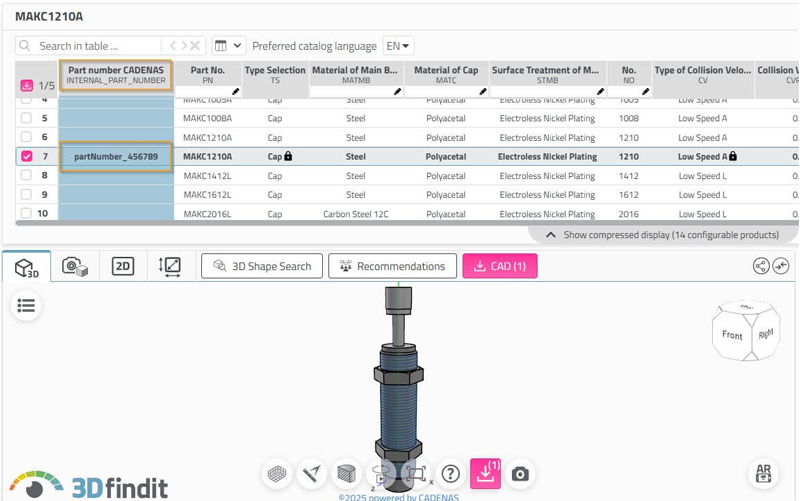Clear the table search with X
The image size is (800, 501).
(195, 46)
